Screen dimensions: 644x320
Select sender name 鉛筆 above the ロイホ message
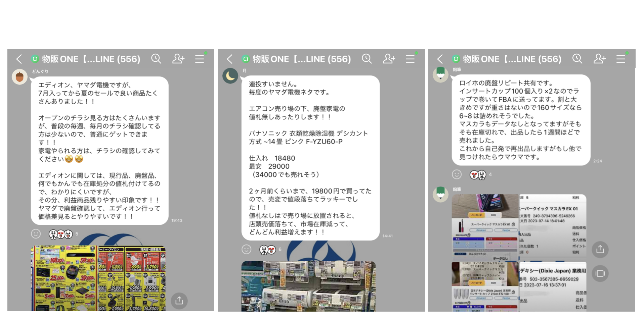click(x=457, y=69)
